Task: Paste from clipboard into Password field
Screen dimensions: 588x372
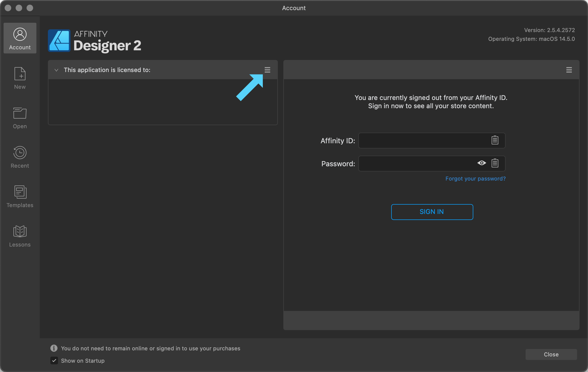Action: [495, 163]
